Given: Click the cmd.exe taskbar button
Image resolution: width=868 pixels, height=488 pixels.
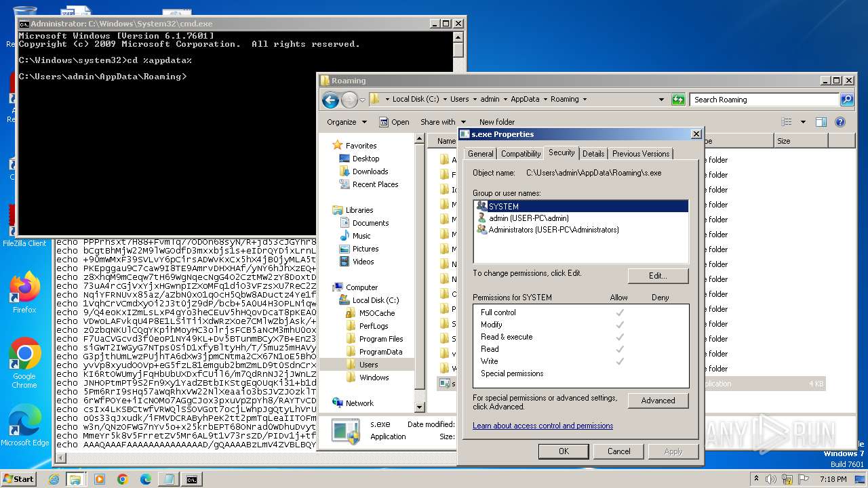Looking at the screenshot, I should 191,479.
